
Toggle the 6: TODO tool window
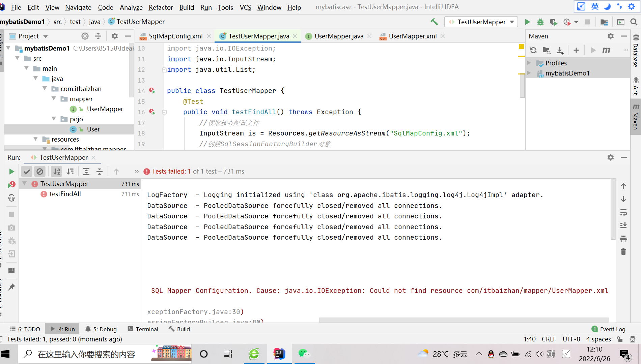click(25, 329)
